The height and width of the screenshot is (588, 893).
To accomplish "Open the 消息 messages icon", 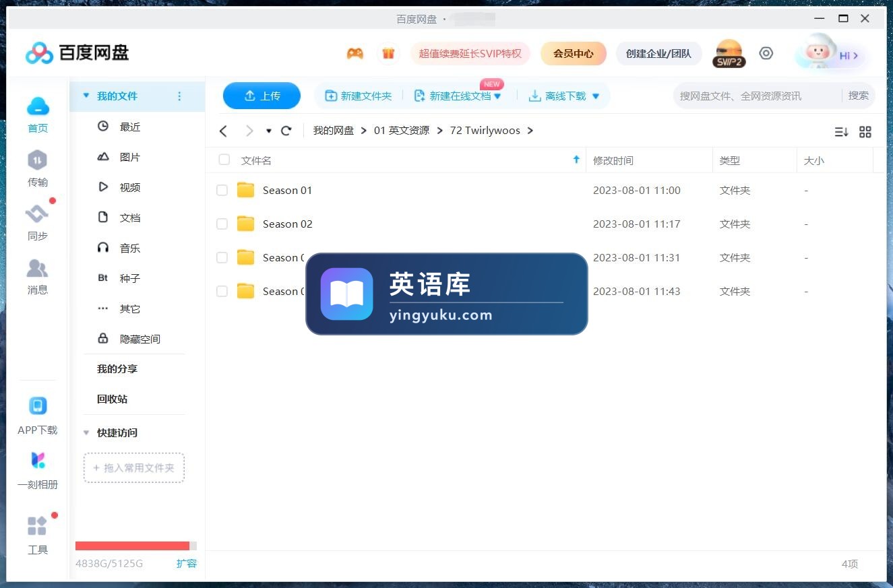I will click(37, 268).
